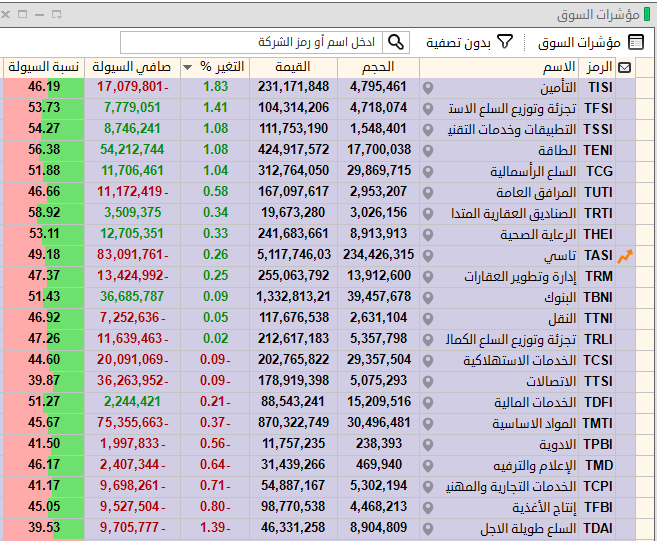Click the location pin icon in TSSI row

pyautogui.click(x=427, y=130)
